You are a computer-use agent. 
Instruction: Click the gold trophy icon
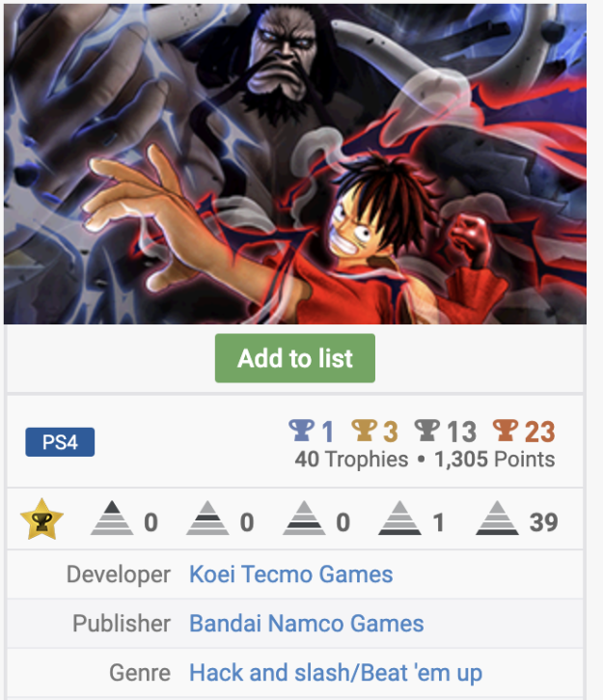[365, 431]
